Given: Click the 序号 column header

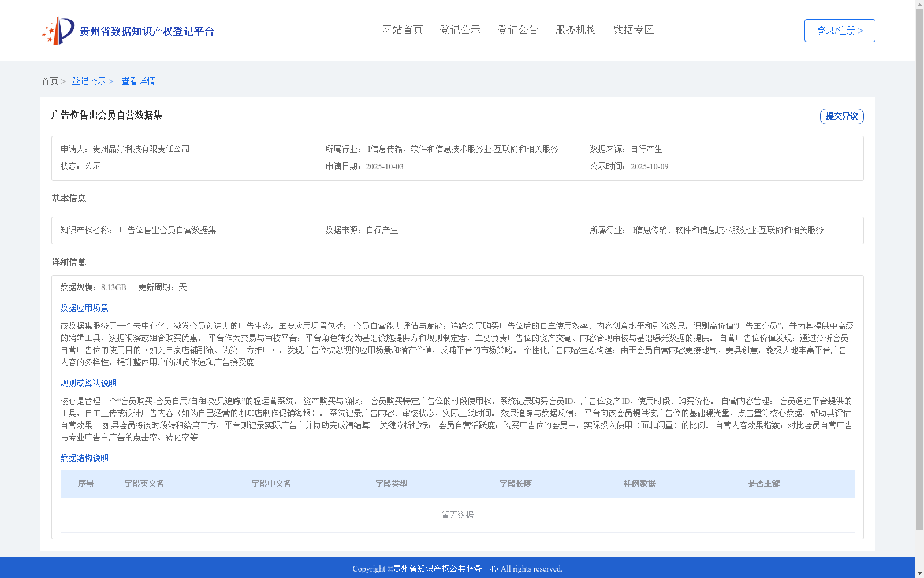Looking at the screenshot, I should 86,484.
